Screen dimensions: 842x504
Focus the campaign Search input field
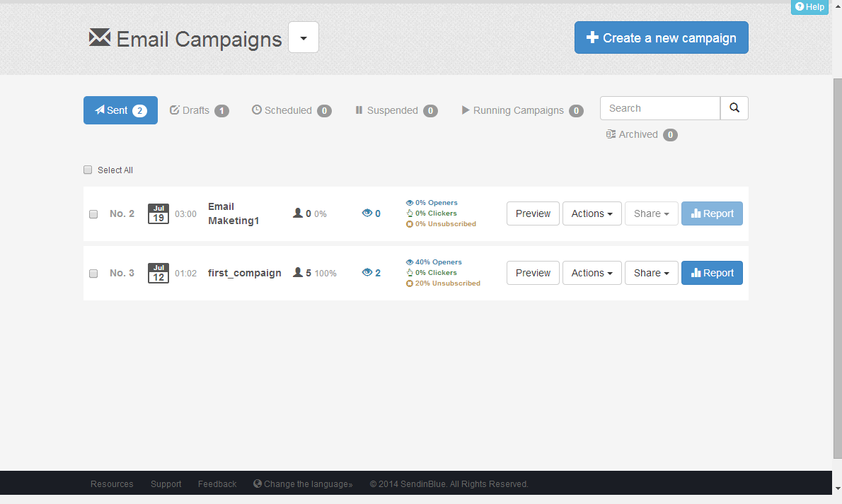pyautogui.click(x=659, y=108)
